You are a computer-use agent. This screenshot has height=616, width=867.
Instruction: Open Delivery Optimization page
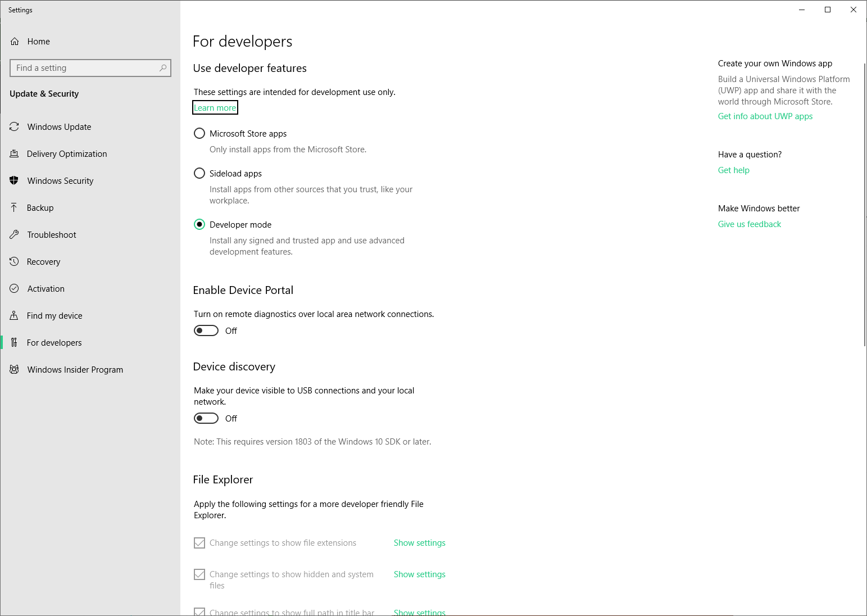(x=90, y=154)
